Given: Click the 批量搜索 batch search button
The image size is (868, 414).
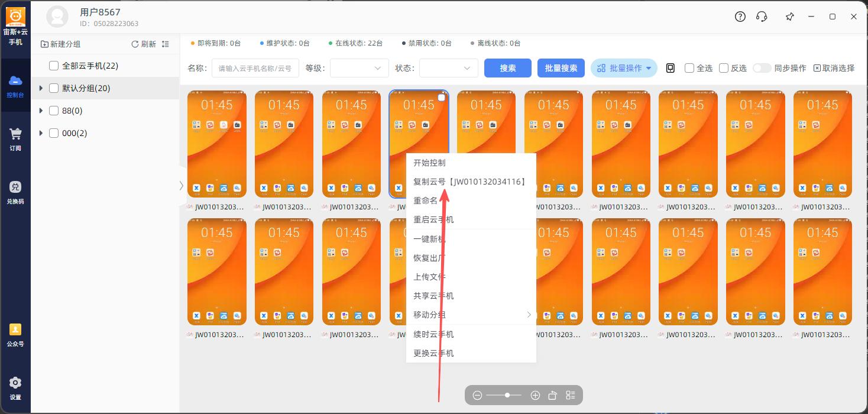Looking at the screenshot, I should tap(561, 68).
